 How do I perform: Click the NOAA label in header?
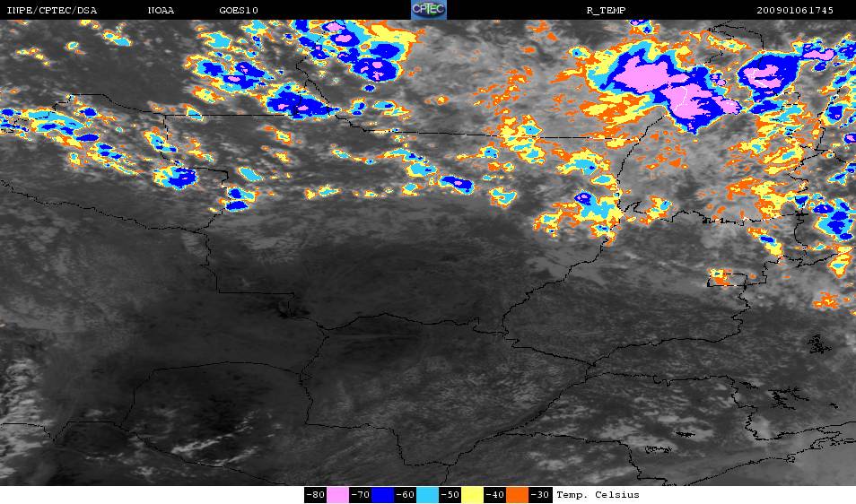[x=161, y=11]
